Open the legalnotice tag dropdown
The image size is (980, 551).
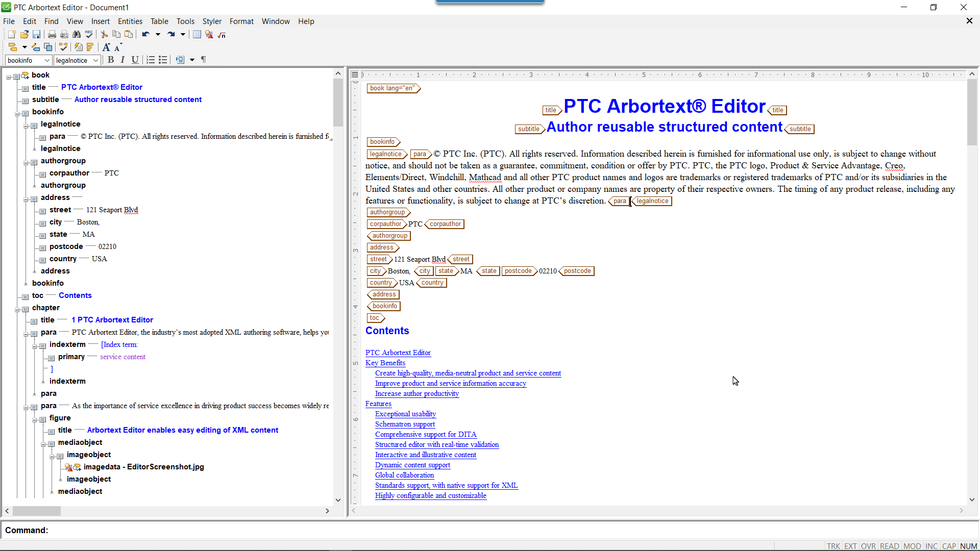tap(97, 60)
